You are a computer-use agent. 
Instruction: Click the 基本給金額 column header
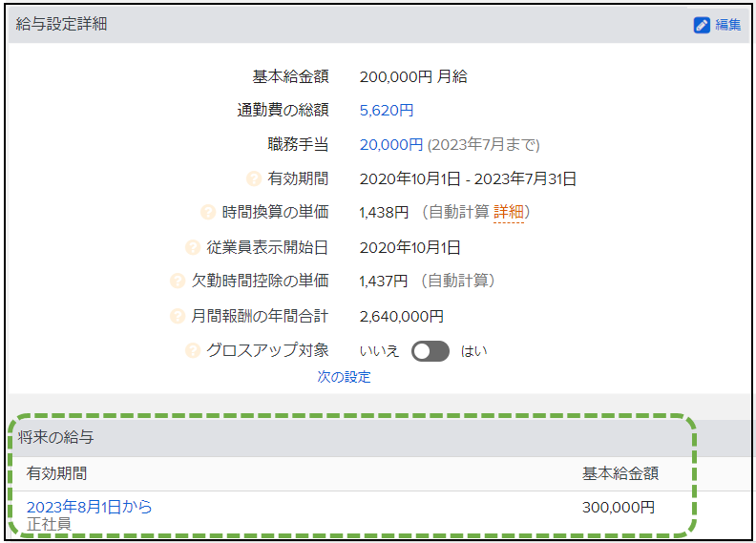619,473
